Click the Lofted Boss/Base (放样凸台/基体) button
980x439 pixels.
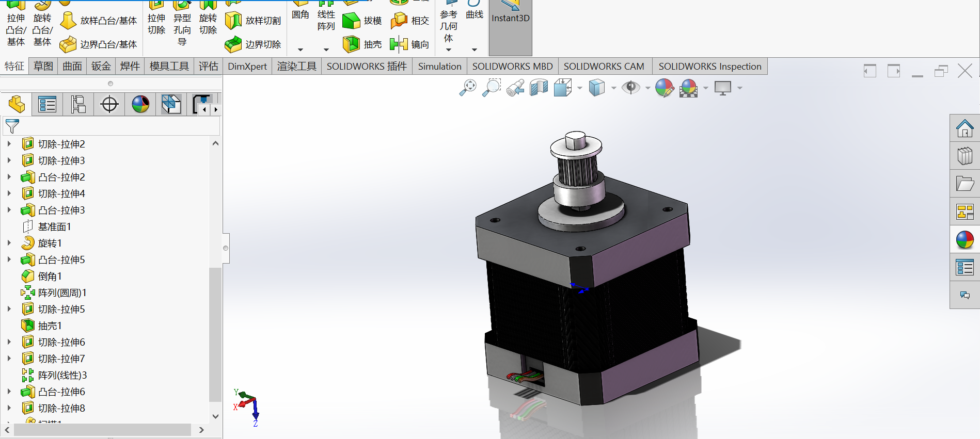click(99, 21)
